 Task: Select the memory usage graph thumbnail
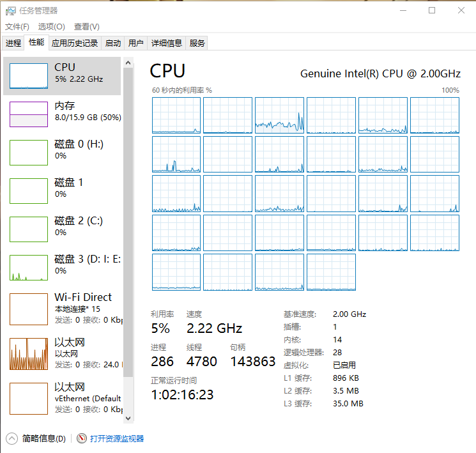(x=29, y=114)
